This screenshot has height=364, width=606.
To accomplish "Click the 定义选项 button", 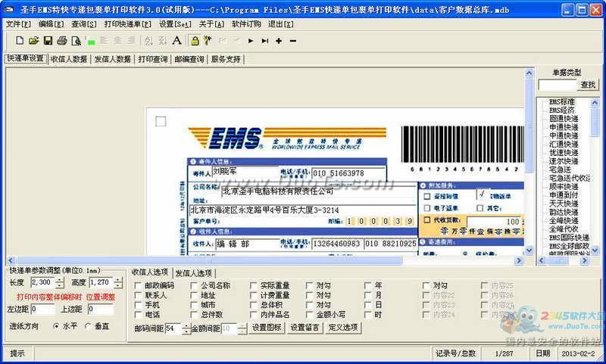I will [343, 328].
